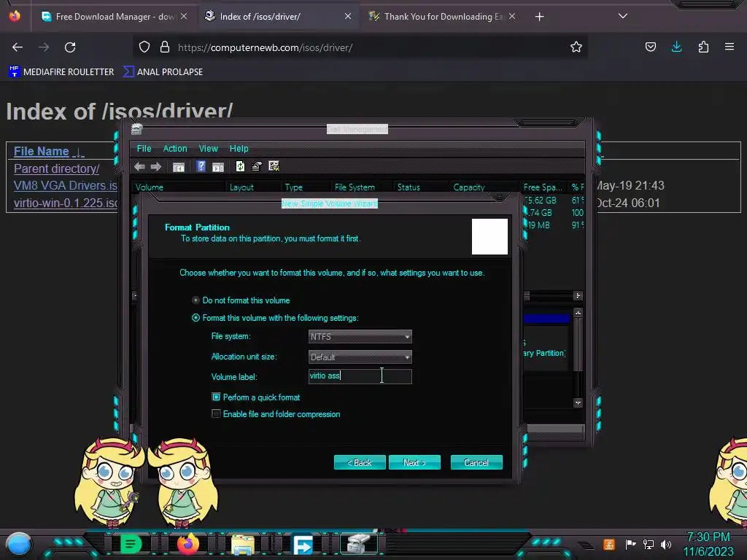Click the horizontal scrollbar right arrow in volume list
Screen dimensions: 747x560
(578, 296)
